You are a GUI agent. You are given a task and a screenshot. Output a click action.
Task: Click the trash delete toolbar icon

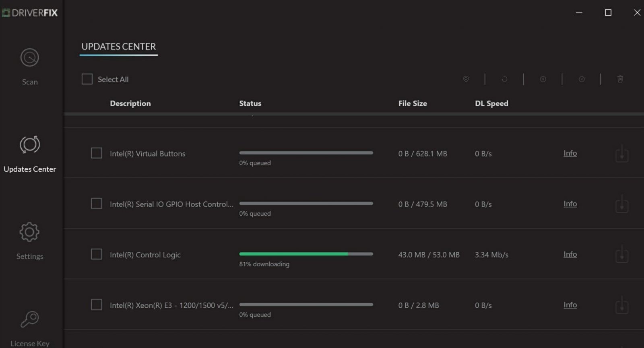tap(620, 79)
